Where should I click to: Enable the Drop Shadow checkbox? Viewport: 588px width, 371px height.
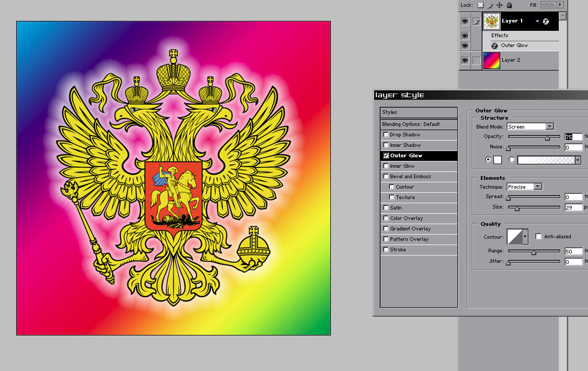point(386,134)
